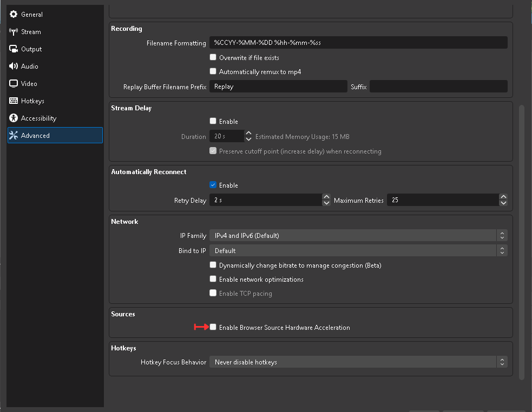Toggle Enable TCP pacing checkbox

pyautogui.click(x=213, y=293)
